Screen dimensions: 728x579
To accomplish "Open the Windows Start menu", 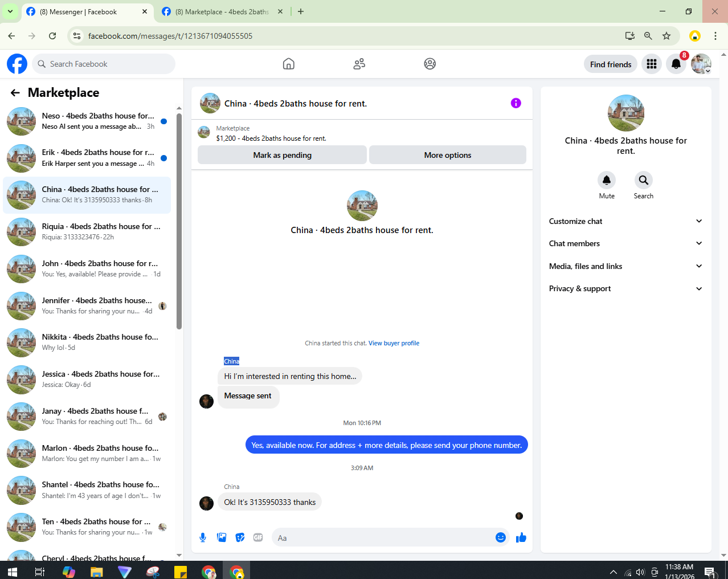I will 12,572.
